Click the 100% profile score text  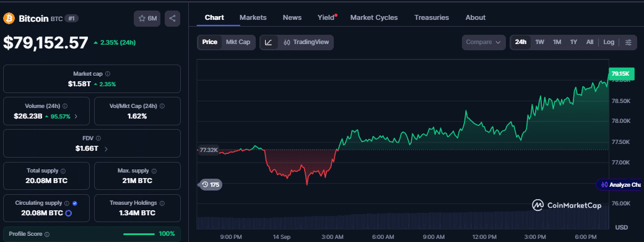point(167,234)
